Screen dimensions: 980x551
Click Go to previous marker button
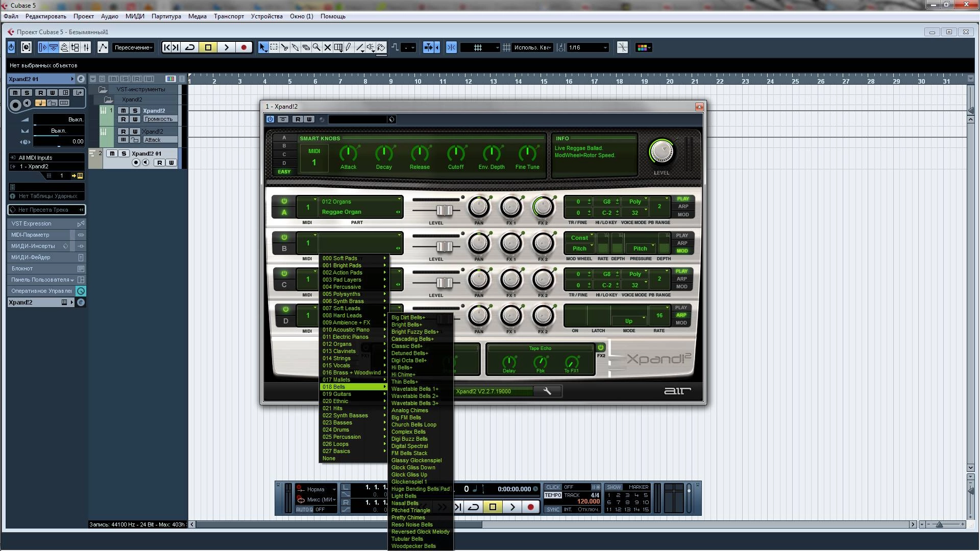tap(166, 47)
